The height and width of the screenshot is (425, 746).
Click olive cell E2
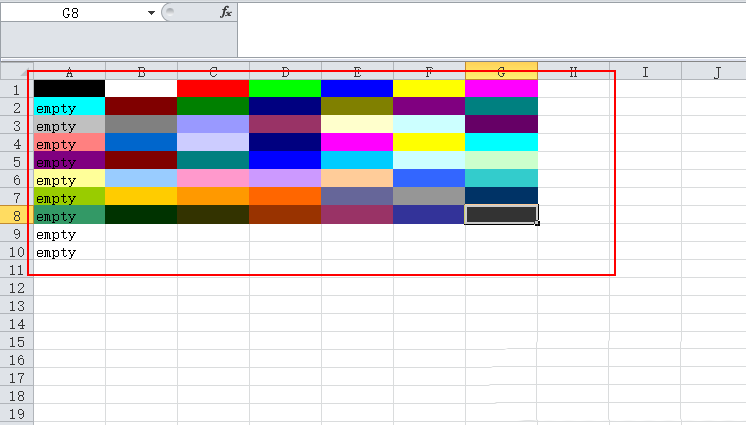[x=357, y=107]
